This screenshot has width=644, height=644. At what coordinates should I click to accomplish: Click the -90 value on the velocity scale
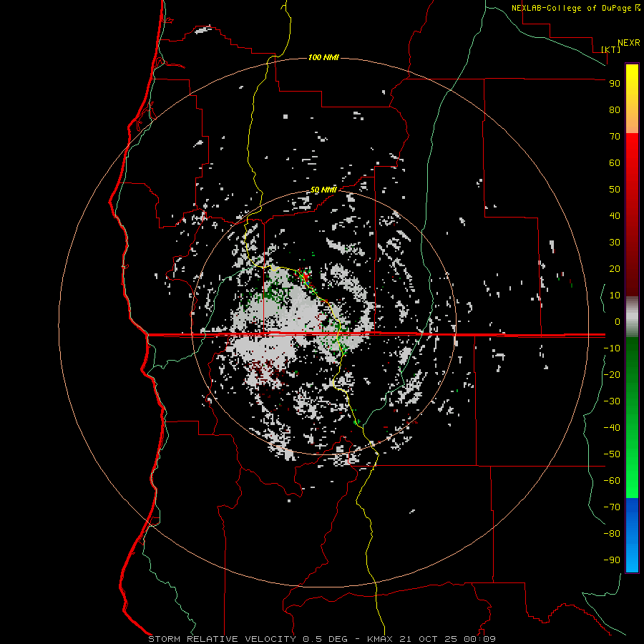click(x=612, y=560)
